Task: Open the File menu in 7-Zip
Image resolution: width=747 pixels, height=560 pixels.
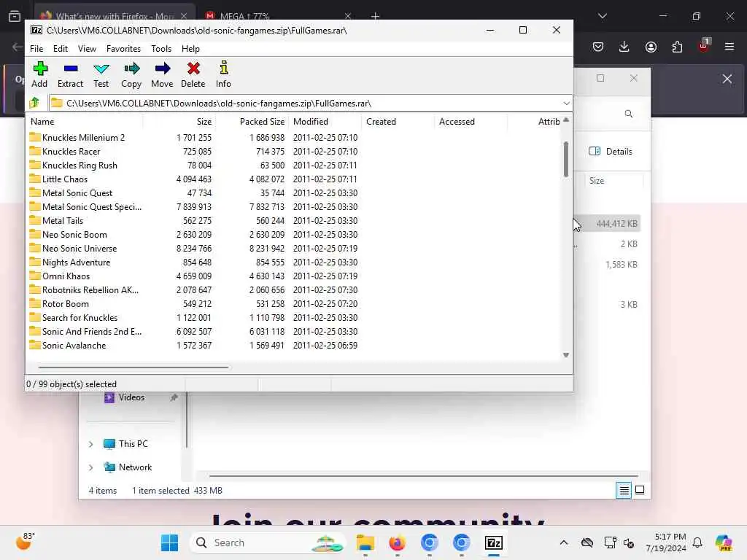Action: tap(36, 49)
